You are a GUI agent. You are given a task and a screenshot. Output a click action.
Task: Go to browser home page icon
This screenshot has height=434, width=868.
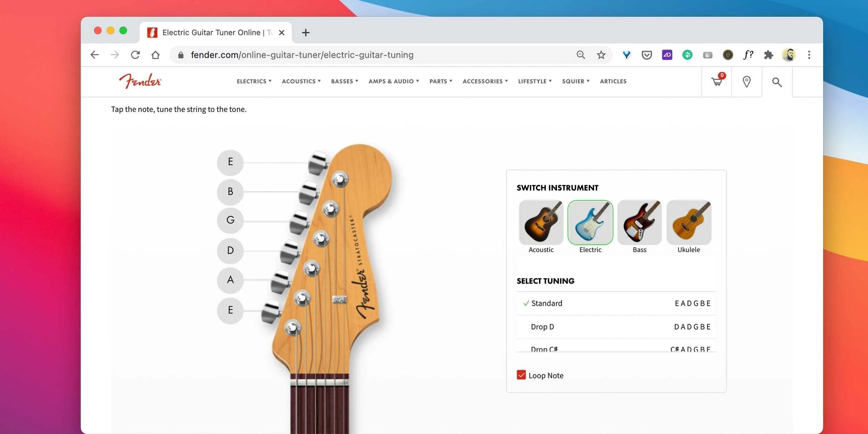coord(156,55)
